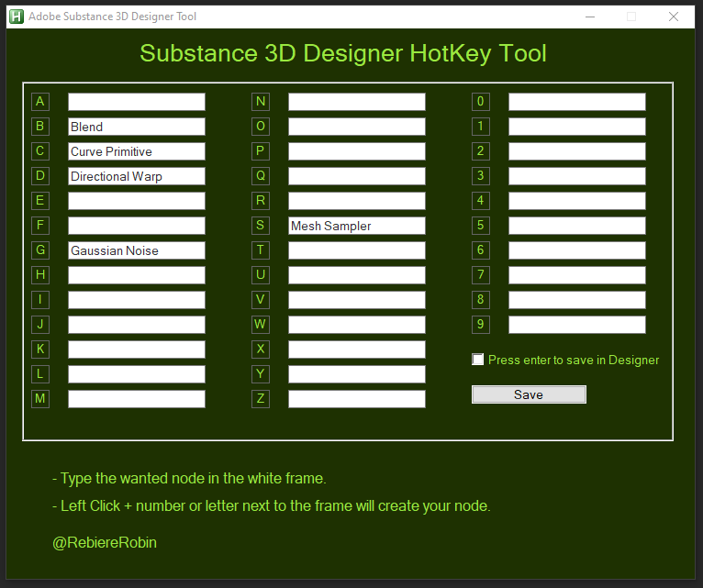Click the field for number key 1
This screenshot has width=703, height=588.
click(x=577, y=127)
